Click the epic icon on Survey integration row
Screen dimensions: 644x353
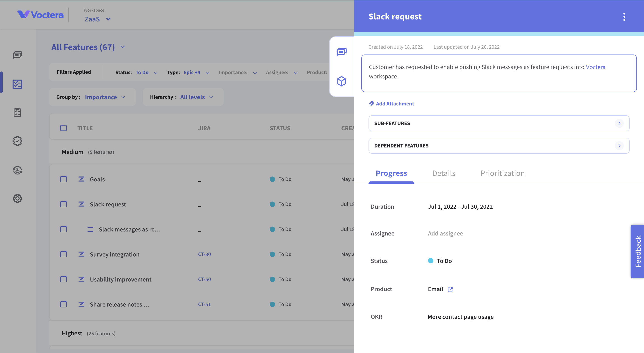[81, 254]
